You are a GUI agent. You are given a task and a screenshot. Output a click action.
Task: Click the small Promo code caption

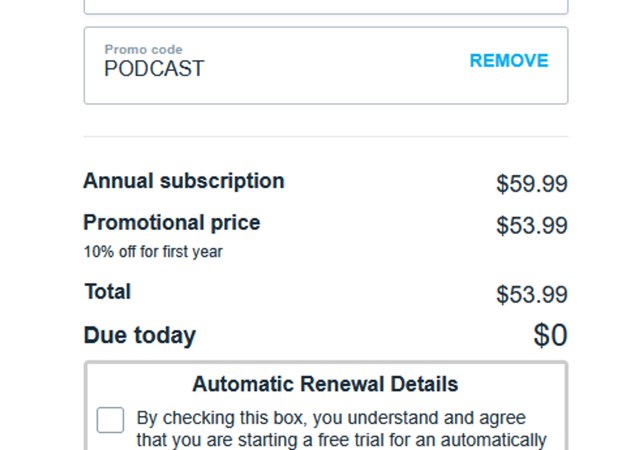click(143, 49)
